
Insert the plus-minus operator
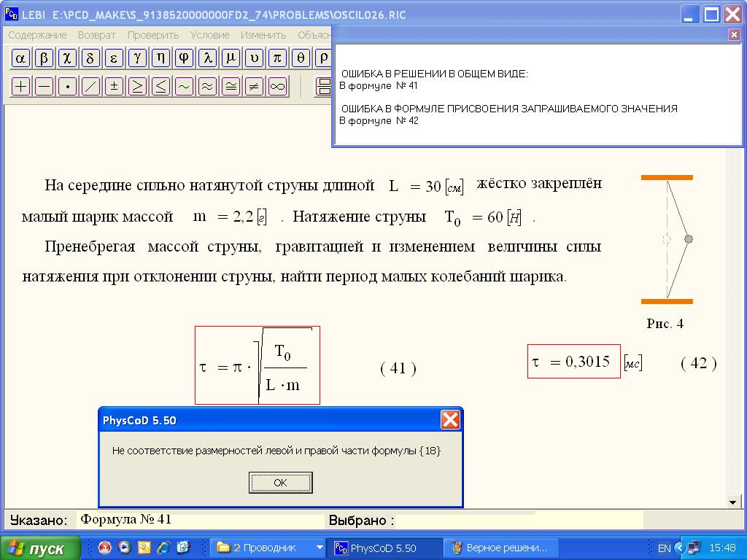114,87
